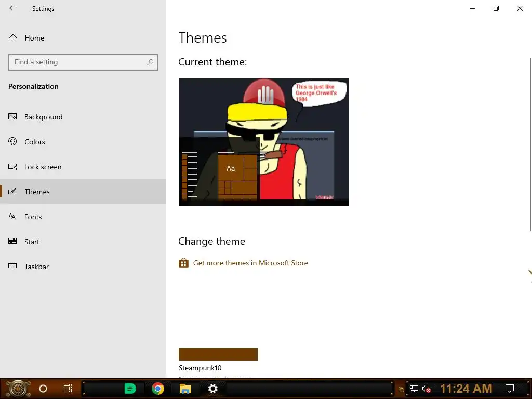The image size is (532, 399).
Task: Click the Home house icon
Action: pos(13,37)
